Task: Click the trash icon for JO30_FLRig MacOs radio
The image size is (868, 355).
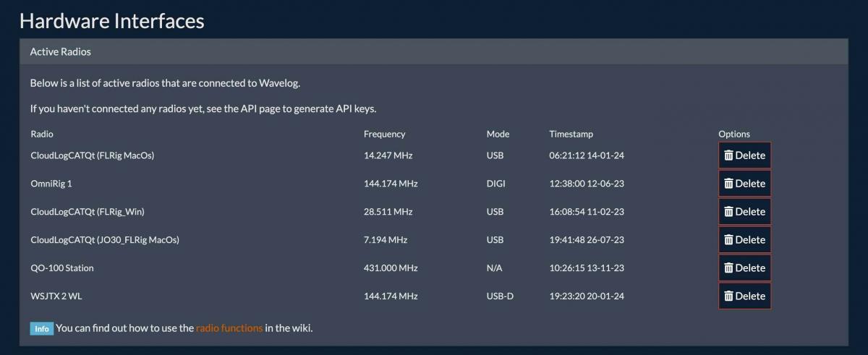Action: pos(729,240)
